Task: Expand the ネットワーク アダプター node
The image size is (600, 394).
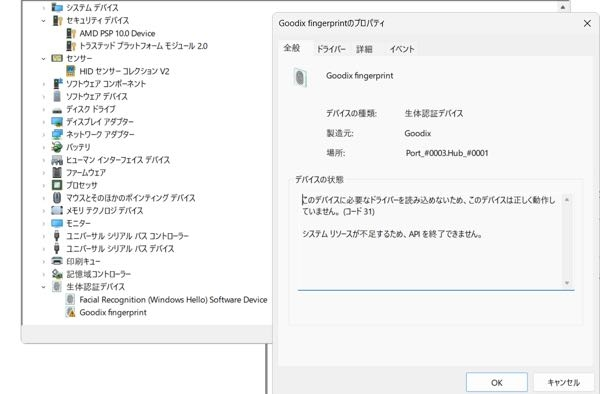Action: tap(43, 135)
